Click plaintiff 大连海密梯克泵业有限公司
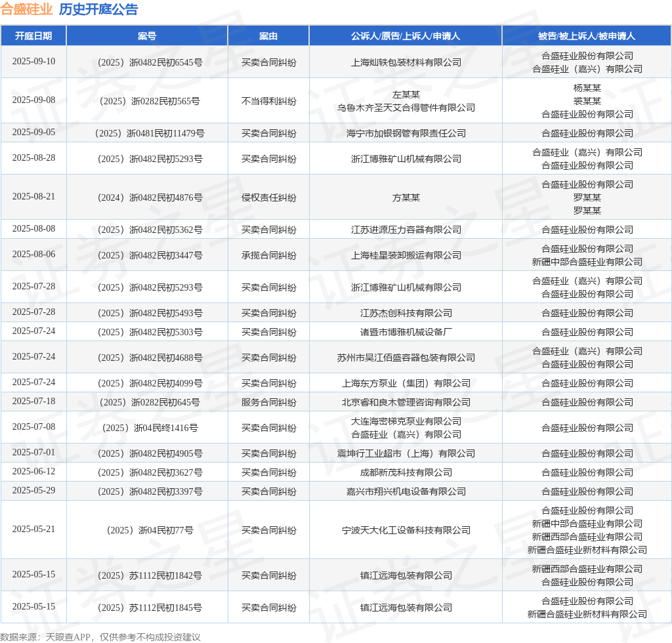Image resolution: width=672 pixels, height=643 pixels. 406,421
